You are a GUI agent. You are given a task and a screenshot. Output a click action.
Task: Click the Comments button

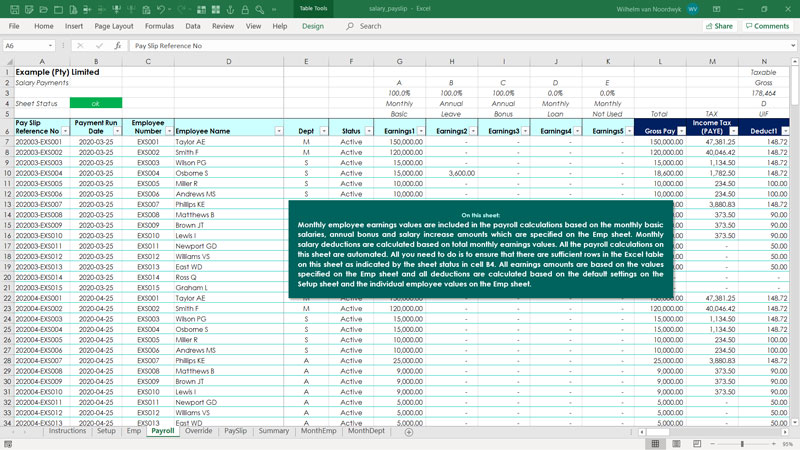click(767, 26)
